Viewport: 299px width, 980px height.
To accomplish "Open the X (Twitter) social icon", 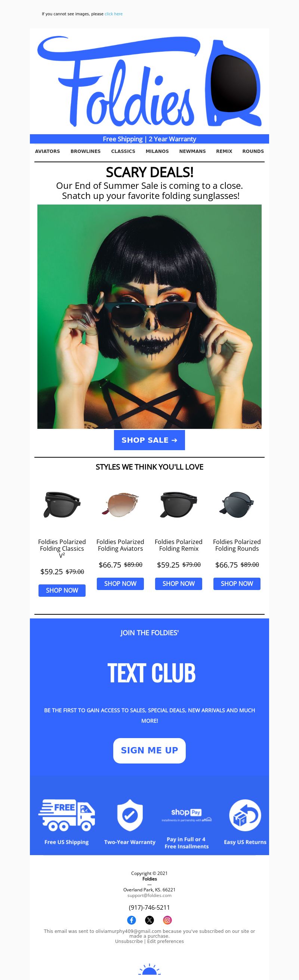I will point(149,920).
